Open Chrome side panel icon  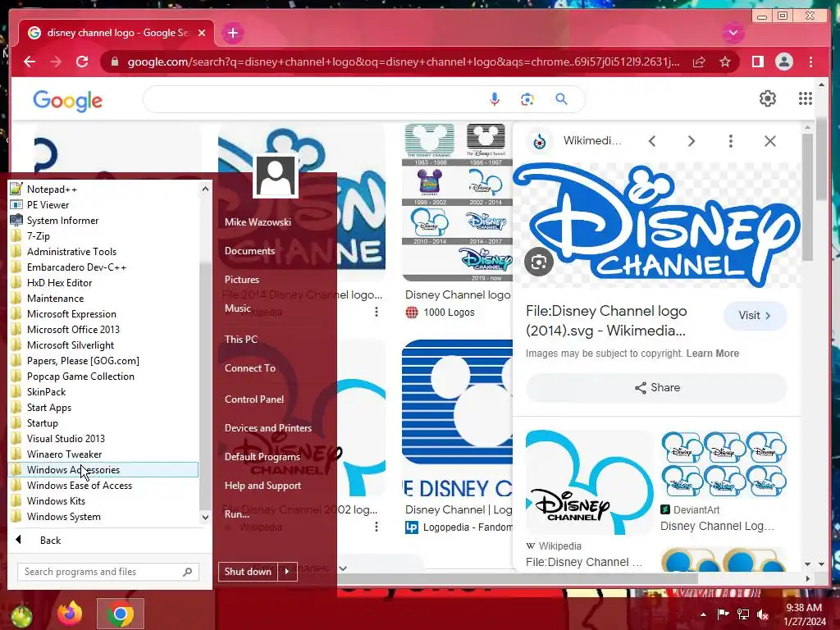pyautogui.click(x=757, y=62)
